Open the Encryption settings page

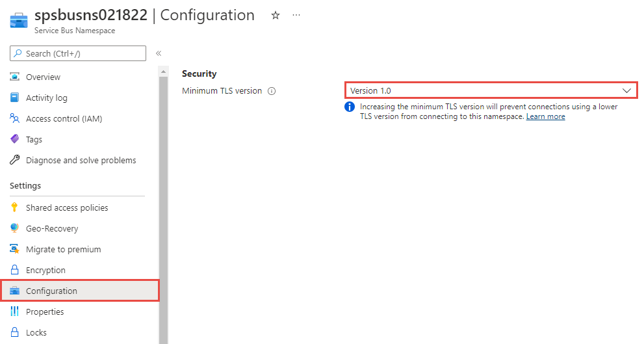point(45,270)
